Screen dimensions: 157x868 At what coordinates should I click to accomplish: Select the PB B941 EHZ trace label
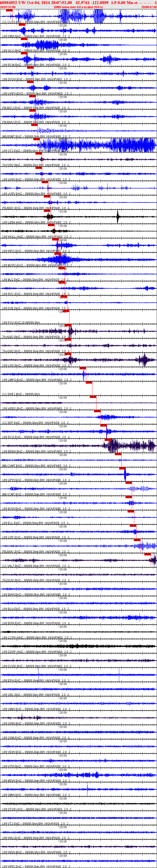(x=36, y=552)
